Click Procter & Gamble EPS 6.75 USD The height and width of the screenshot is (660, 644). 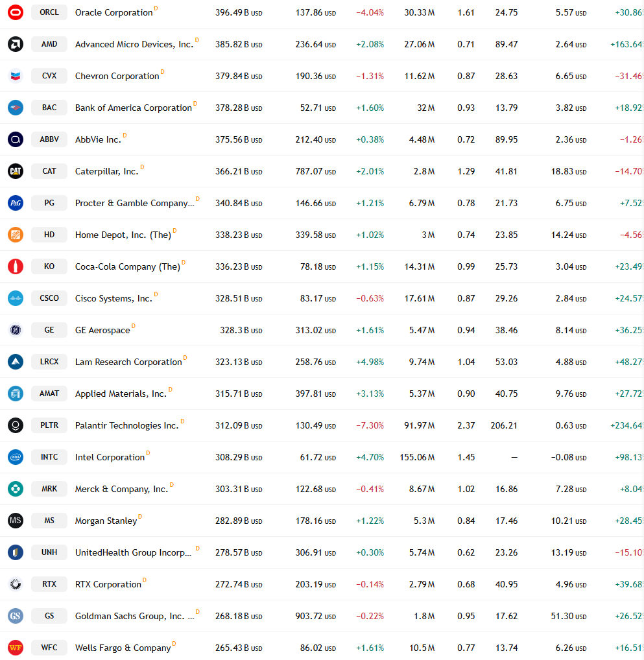571,203
